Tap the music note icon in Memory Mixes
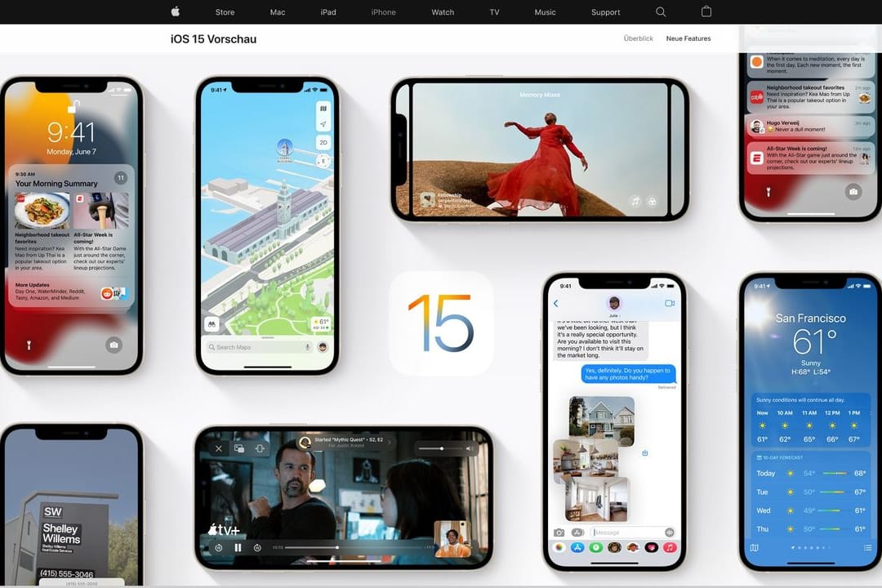The height and width of the screenshot is (588, 882). pos(635,201)
